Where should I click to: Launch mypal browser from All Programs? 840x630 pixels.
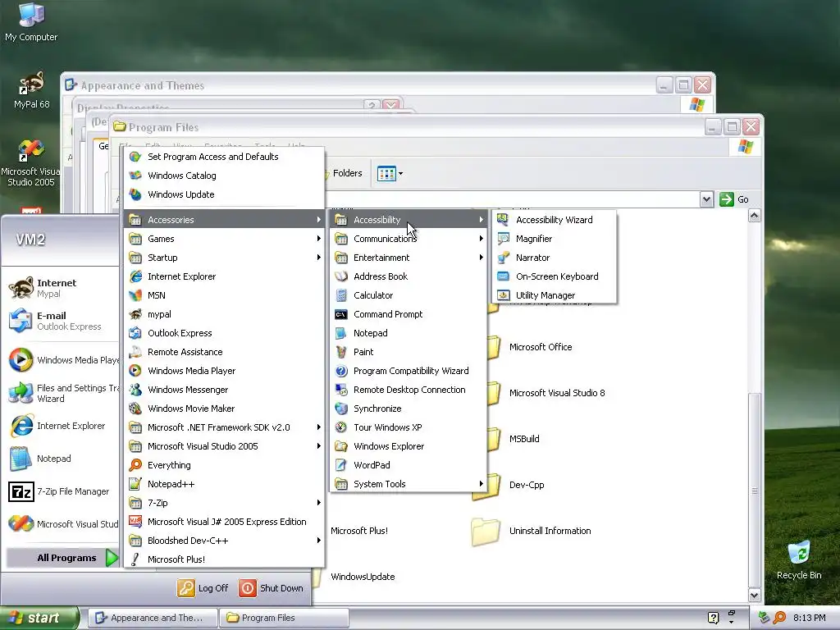224,314
